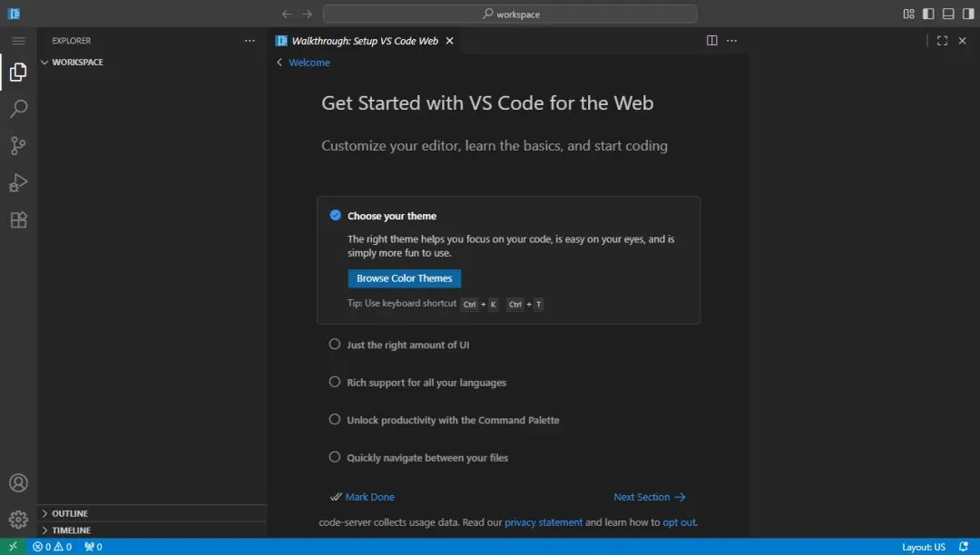Select 'Rich support for all your languages' step
The width and height of the screenshot is (980, 555).
[x=426, y=383]
